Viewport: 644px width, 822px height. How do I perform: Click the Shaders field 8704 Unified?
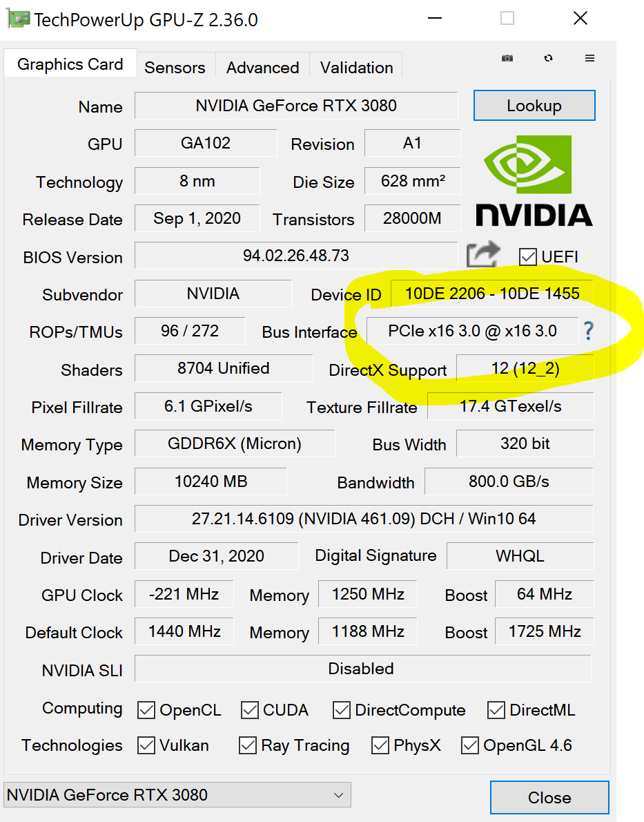tap(223, 368)
